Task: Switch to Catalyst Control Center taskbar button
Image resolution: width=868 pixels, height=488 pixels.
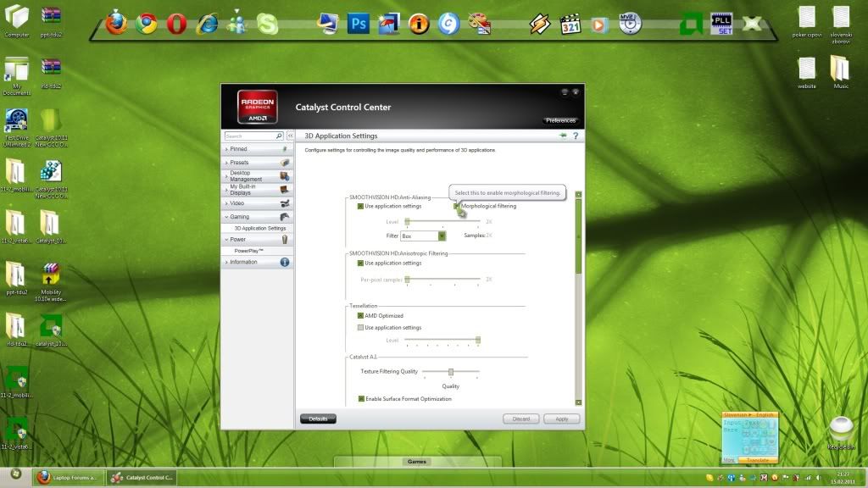Action: (142, 478)
